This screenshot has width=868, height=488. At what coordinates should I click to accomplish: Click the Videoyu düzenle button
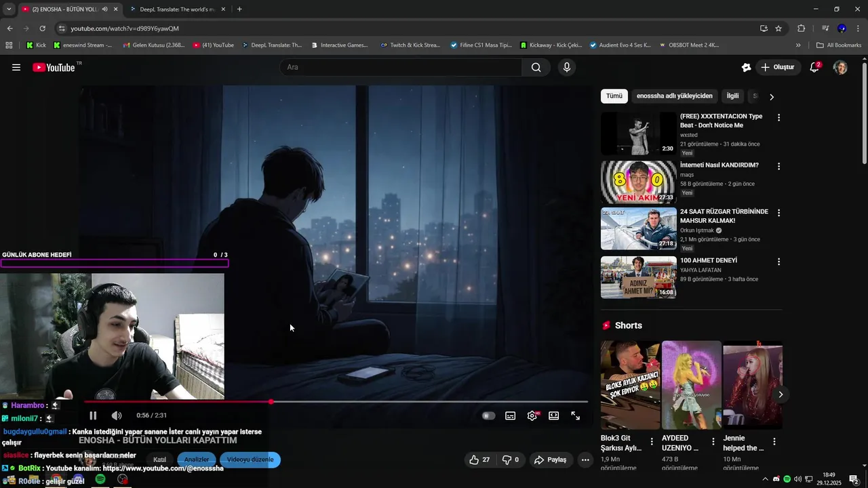[250, 460]
